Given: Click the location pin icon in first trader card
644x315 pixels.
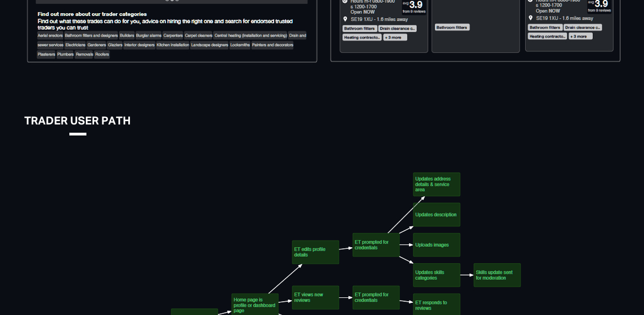Looking at the screenshot, I should coord(345,19).
